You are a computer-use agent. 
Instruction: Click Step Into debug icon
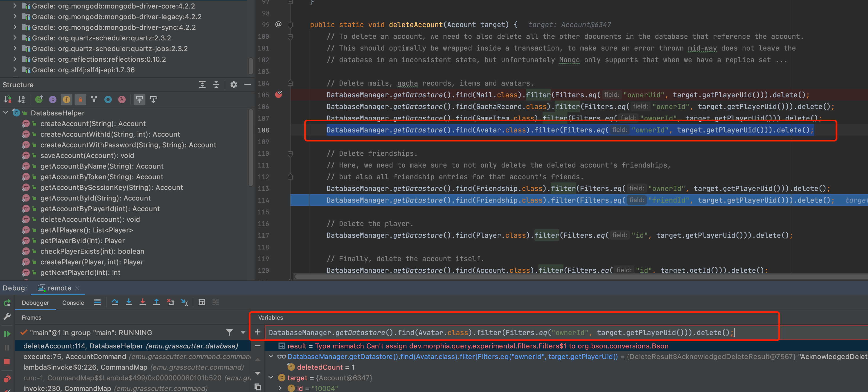pyautogui.click(x=129, y=302)
